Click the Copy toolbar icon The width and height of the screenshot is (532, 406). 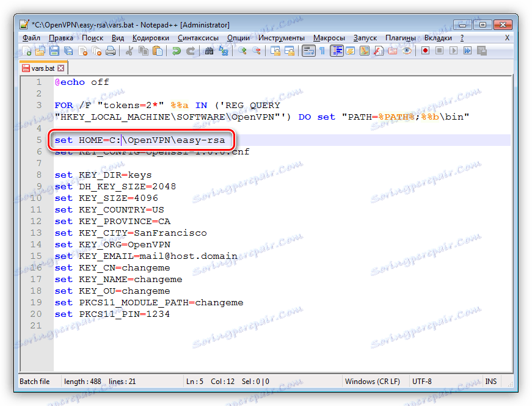143,51
